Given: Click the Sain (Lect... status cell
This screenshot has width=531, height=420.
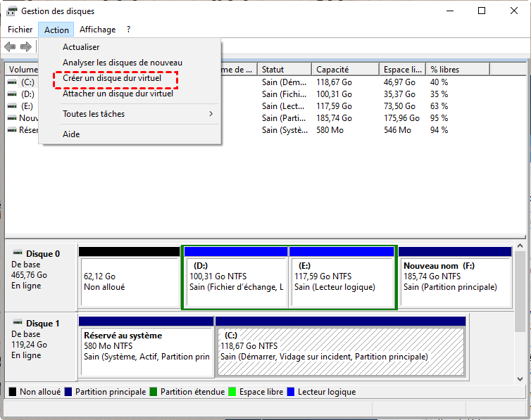Looking at the screenshot, I should 283,106.
